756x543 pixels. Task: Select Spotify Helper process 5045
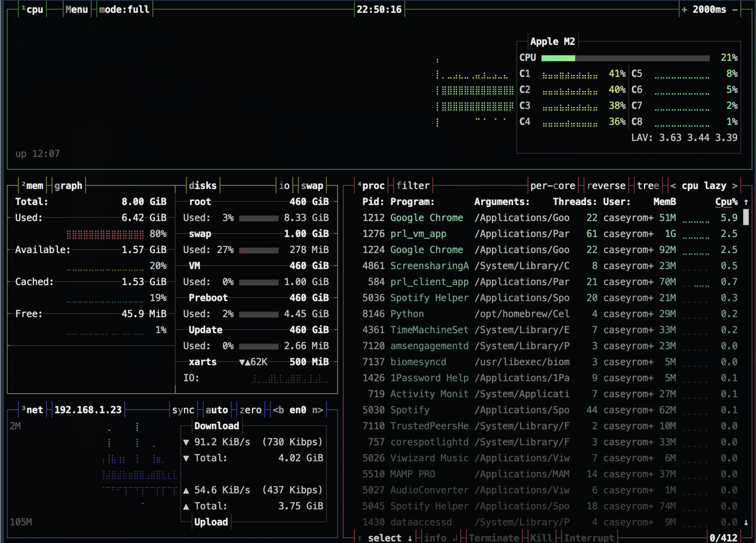(x=550, y=506)
